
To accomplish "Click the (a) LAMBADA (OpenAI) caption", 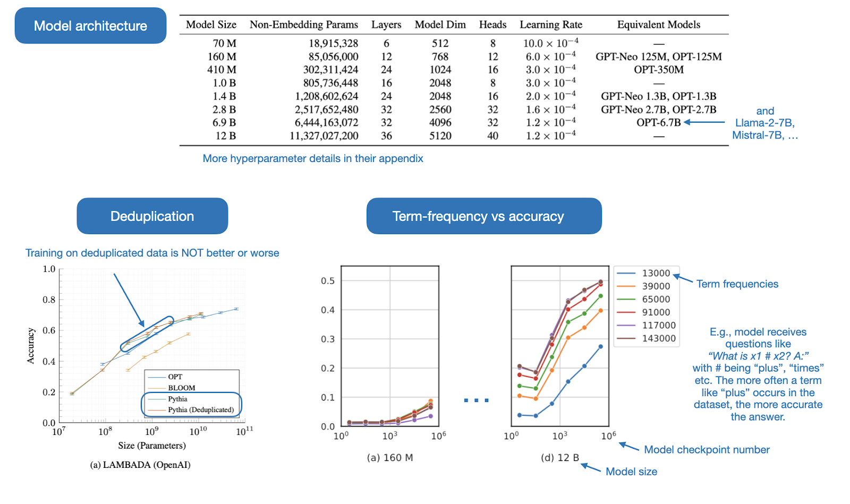I will tap(140, 465).
